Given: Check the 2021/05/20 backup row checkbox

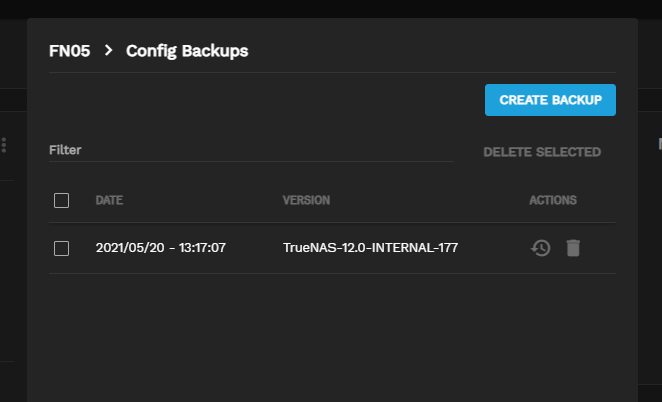Looking at the screenshot, I should click(61, 248).
